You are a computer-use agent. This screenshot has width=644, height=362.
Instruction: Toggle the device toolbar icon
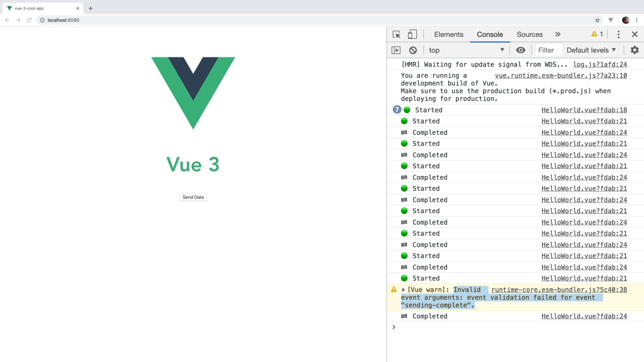click(412, 34)
